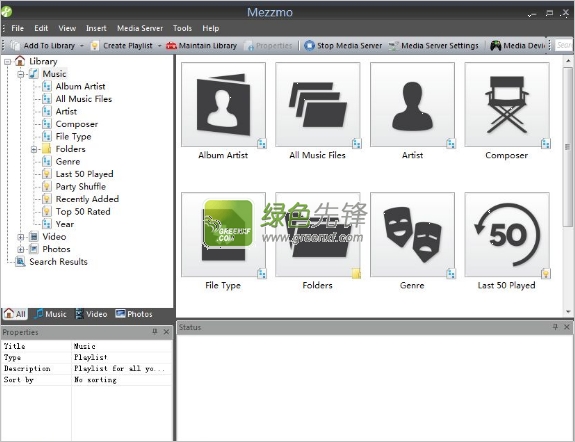The image size is (575, 442).
Task: Open the Media Server menu
Action: [140, 28]
